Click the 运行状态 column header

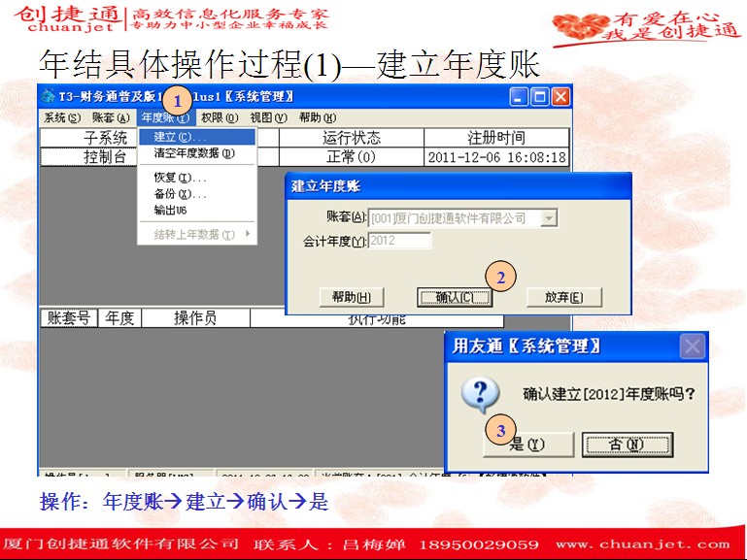[352, 138]
